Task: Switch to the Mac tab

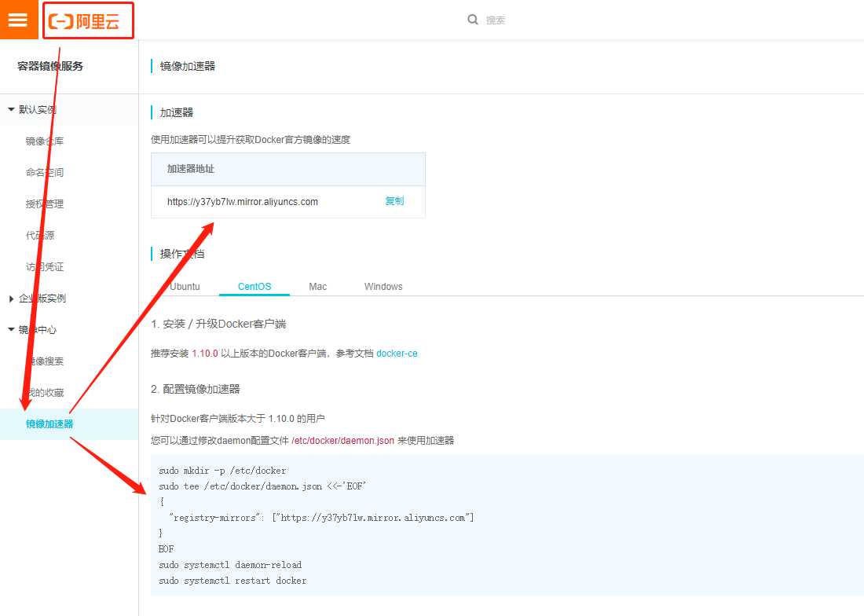Action: coord(317,287)
